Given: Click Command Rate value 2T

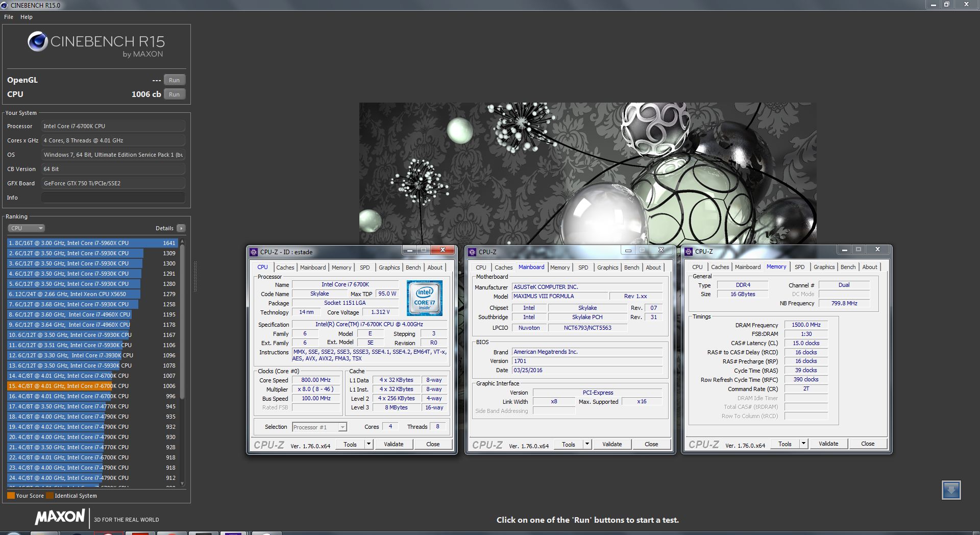Looking at the screenshot, I should [x=806, y=388].
